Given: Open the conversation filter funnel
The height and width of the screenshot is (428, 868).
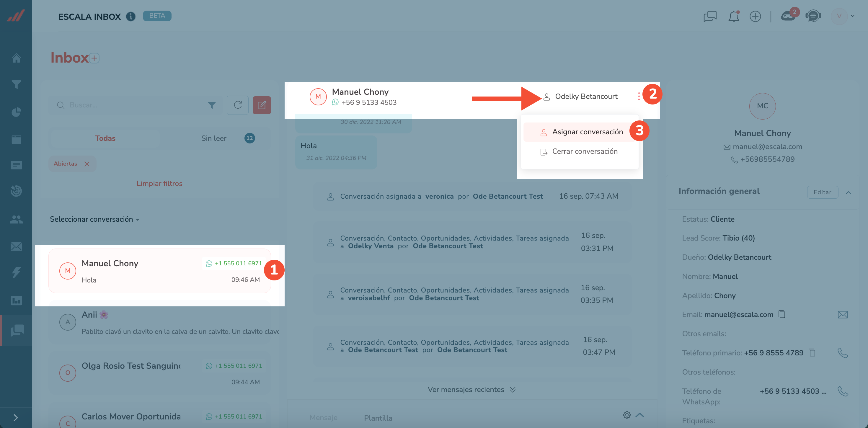Looking at the screenshot, I should click(x=212, y=105).
